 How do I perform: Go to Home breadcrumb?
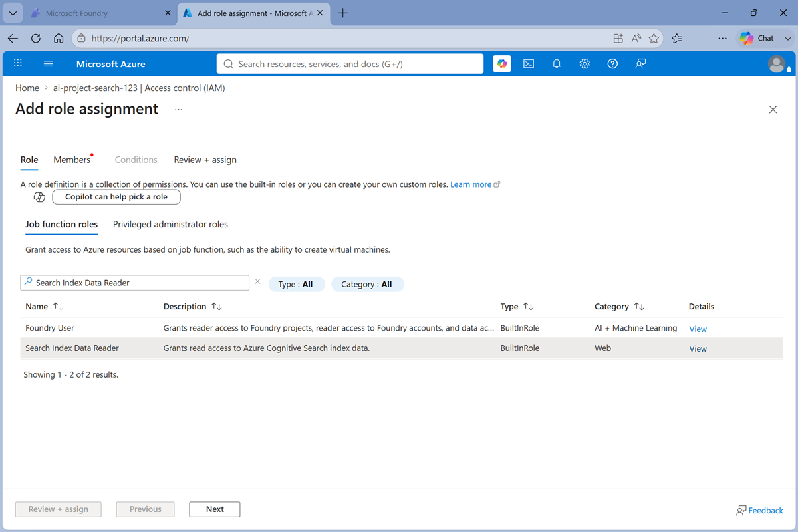27,88
